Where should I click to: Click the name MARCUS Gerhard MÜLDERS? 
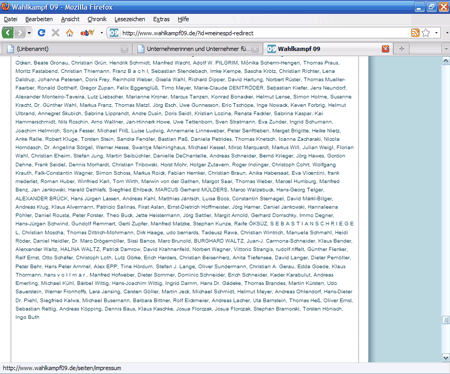pyautogui.click(x=192, y=190)
